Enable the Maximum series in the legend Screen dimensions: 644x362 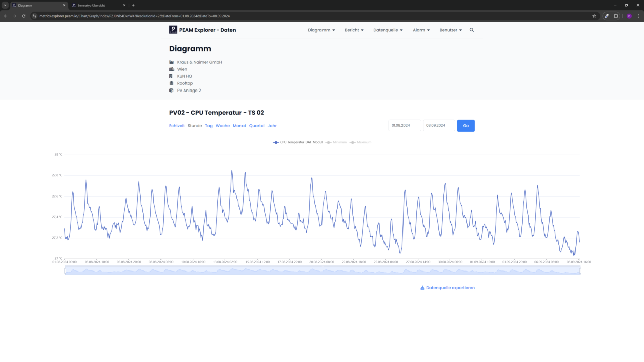point(361,142)
